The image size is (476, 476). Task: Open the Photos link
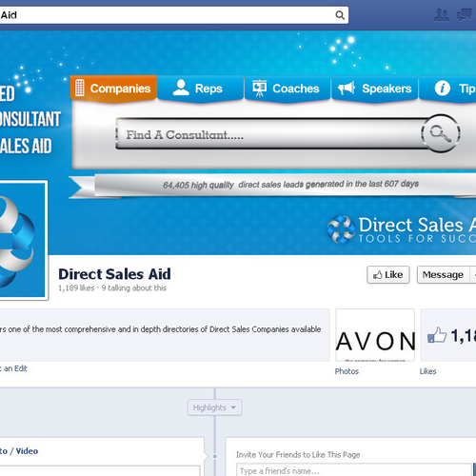coord(347,371)
